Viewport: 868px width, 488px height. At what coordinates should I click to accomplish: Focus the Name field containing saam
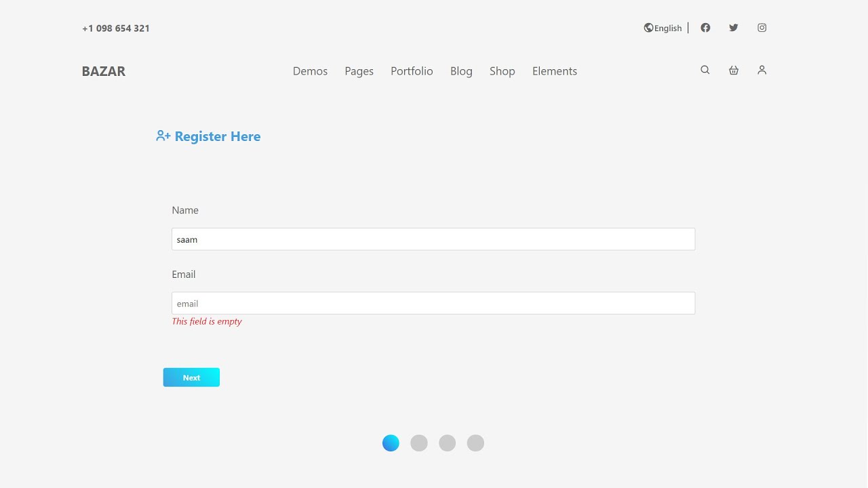[x=433, y=239]
